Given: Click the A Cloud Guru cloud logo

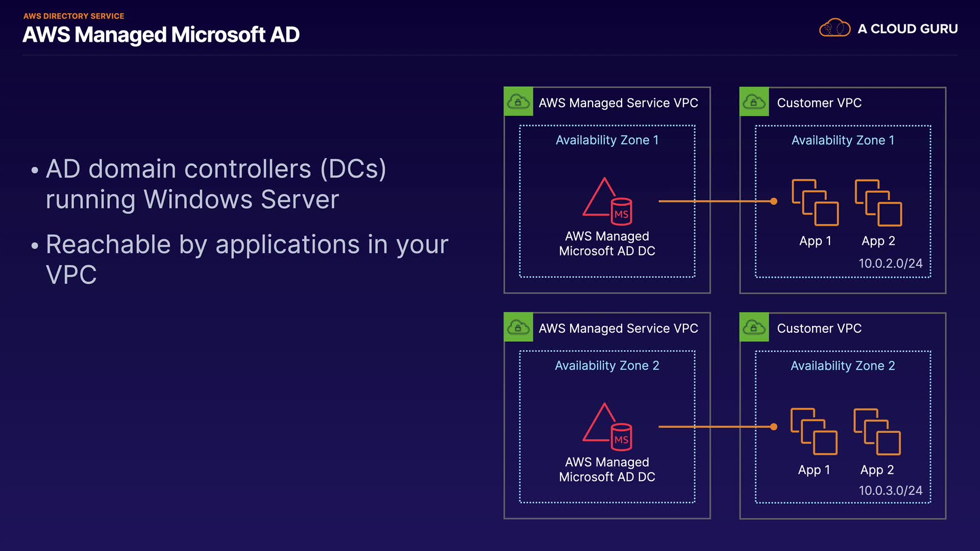Looking at the screenshot, I should pyautogui.click(x=835, y=28).
